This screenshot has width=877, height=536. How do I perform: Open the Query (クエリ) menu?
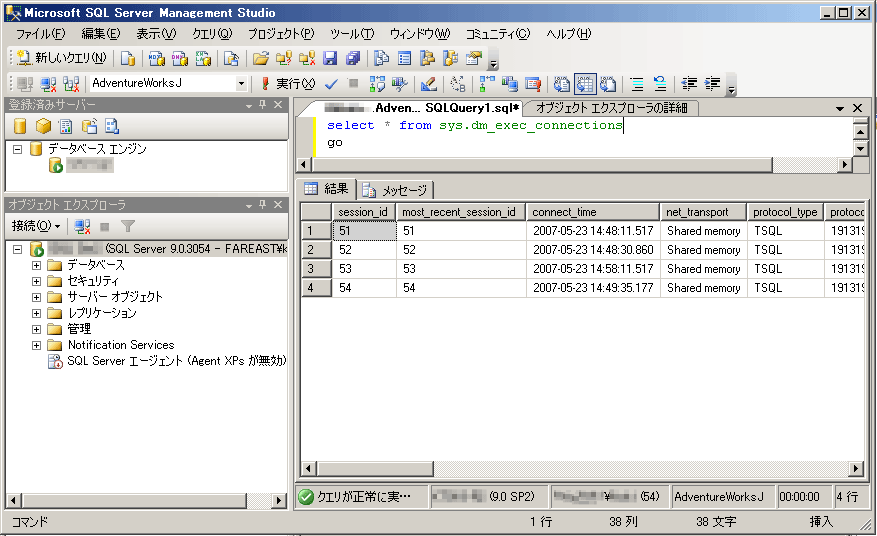pos(212,34)
